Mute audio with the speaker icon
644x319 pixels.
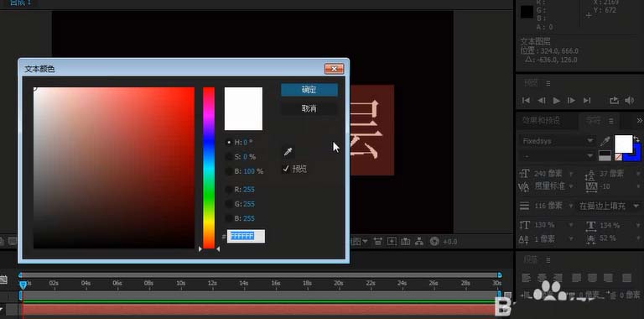629,100
